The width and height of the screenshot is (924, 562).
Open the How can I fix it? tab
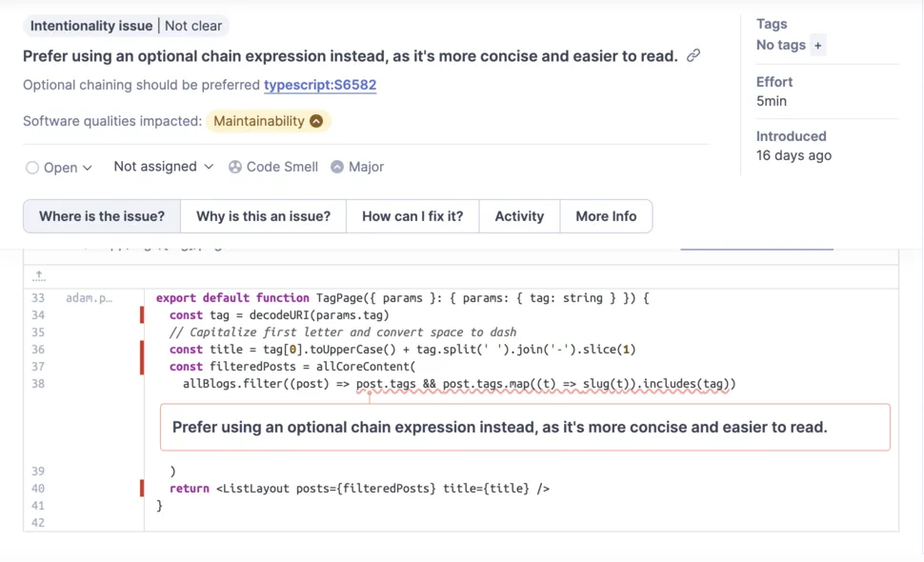click(x=412, y=216)
